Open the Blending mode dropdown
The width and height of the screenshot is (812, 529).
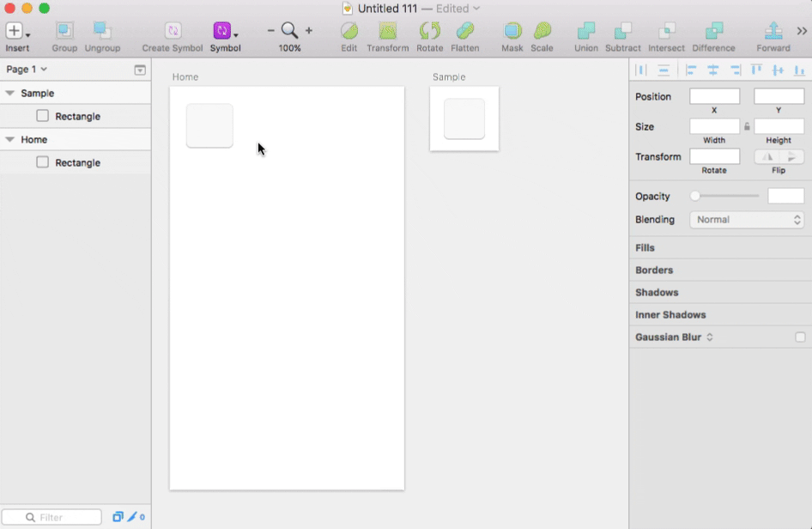click(x=747, y=220)
